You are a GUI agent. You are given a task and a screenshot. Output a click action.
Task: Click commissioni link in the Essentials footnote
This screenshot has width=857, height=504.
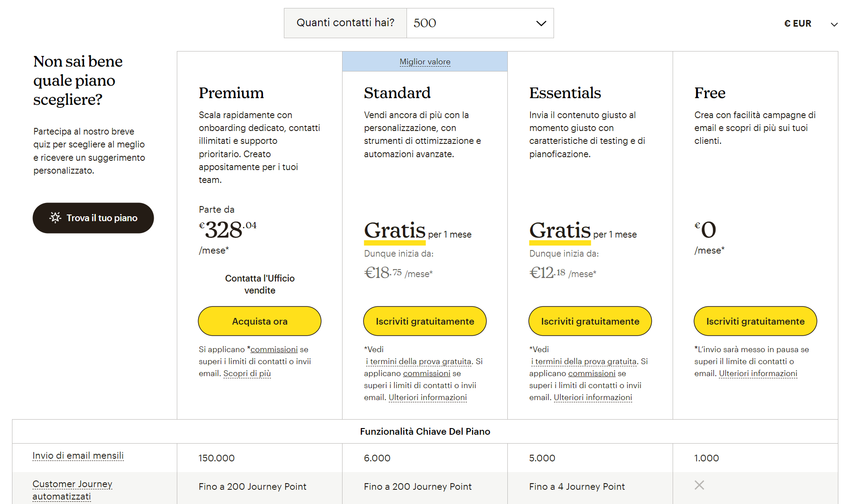point(592,373)
